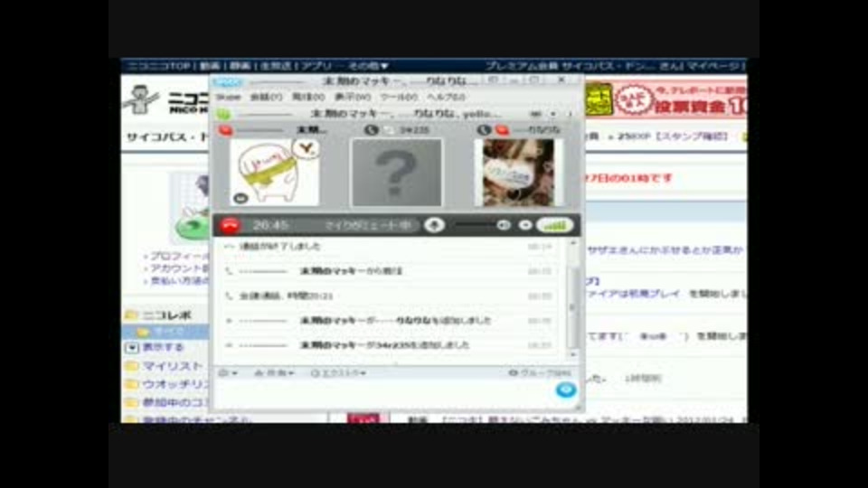Image resolution: width=868 pixels, height=488 pixels.
Task: Click the small icon left of header dropdown
Action: coord(535,114)
